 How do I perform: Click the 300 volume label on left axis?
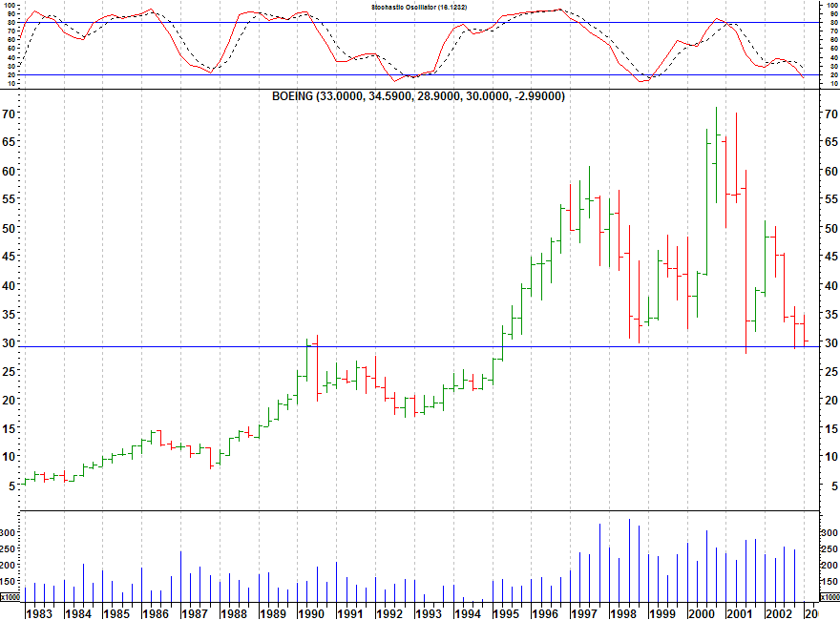(8, 533)
